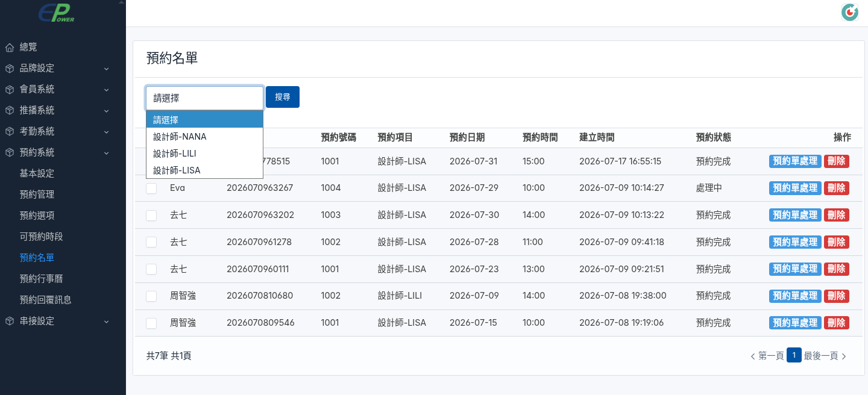Screen dimensions: 868x395
Task: Choose 設計師-LILI from the dropdown
Action: (x=204, y=154)
